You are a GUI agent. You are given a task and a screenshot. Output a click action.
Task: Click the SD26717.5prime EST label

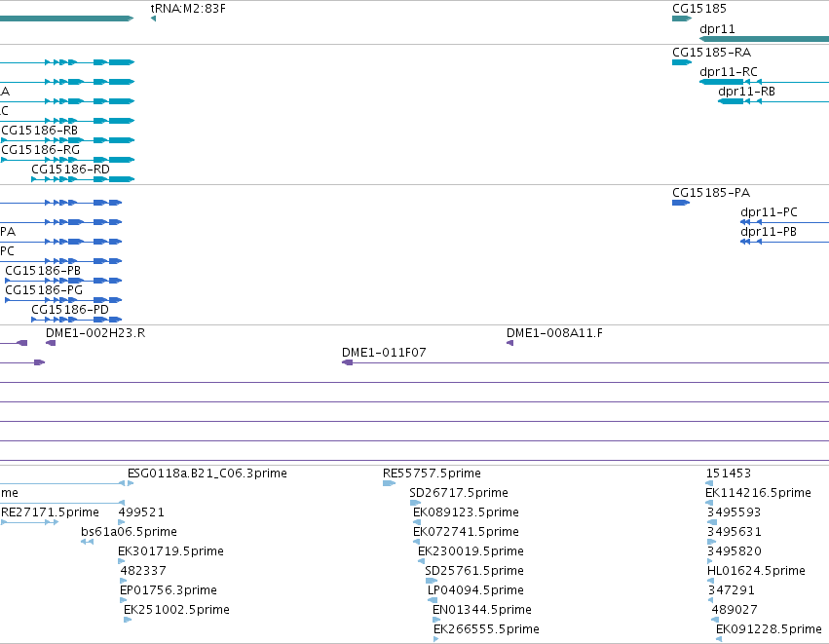pyautogui.click(x=459, y=493)
